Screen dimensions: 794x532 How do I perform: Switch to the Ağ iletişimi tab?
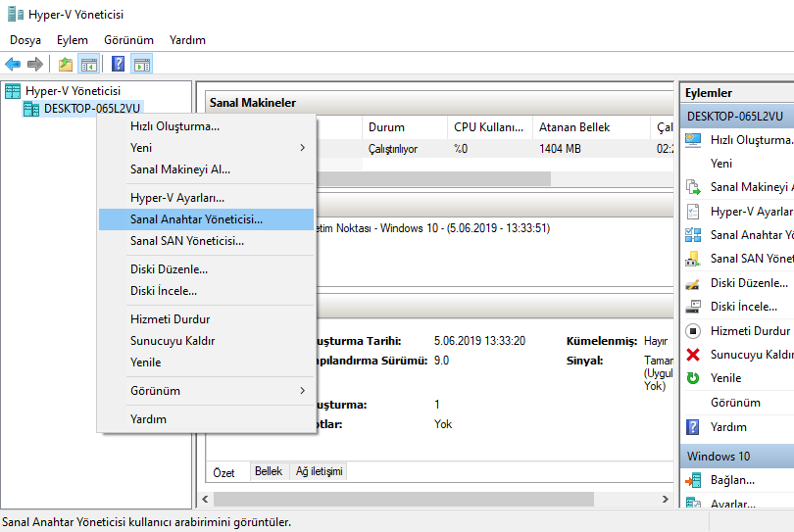(x=319, y=471)
